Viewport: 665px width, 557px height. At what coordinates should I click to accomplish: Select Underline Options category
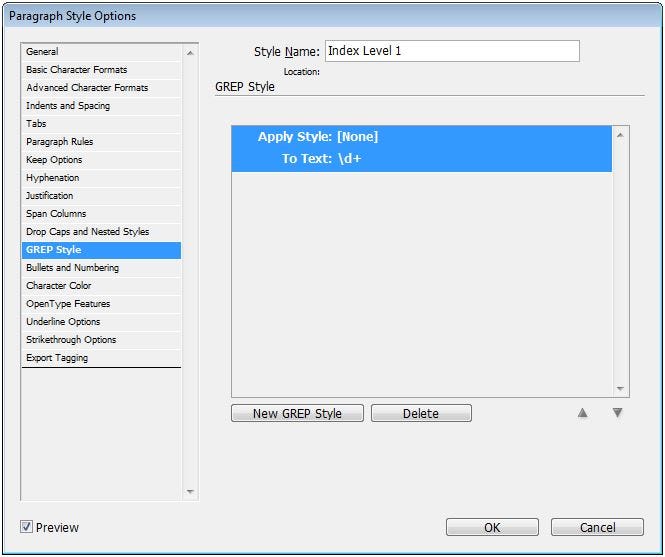pos(101,322)
